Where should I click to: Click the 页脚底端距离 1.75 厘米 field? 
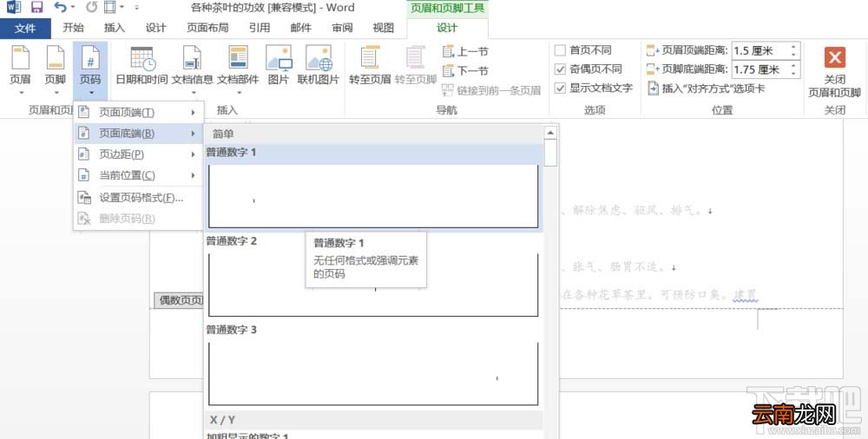760,69
